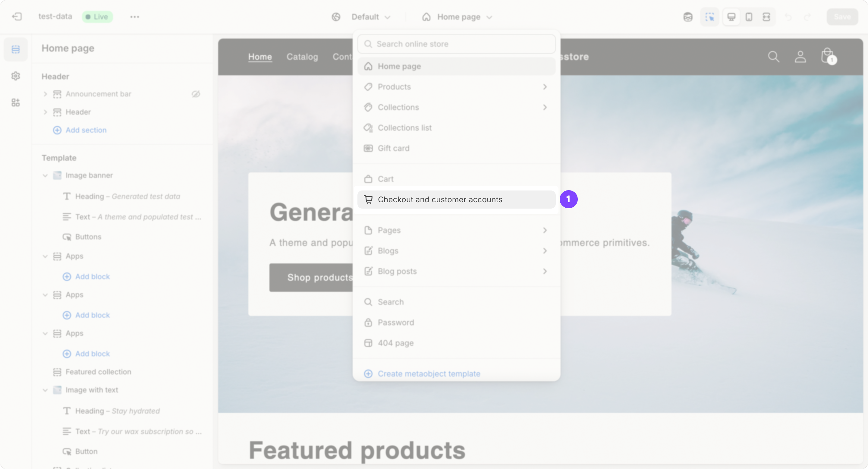Select 404 page template
Viewport: 868px width, 469px height.
(x=456, y=343)
